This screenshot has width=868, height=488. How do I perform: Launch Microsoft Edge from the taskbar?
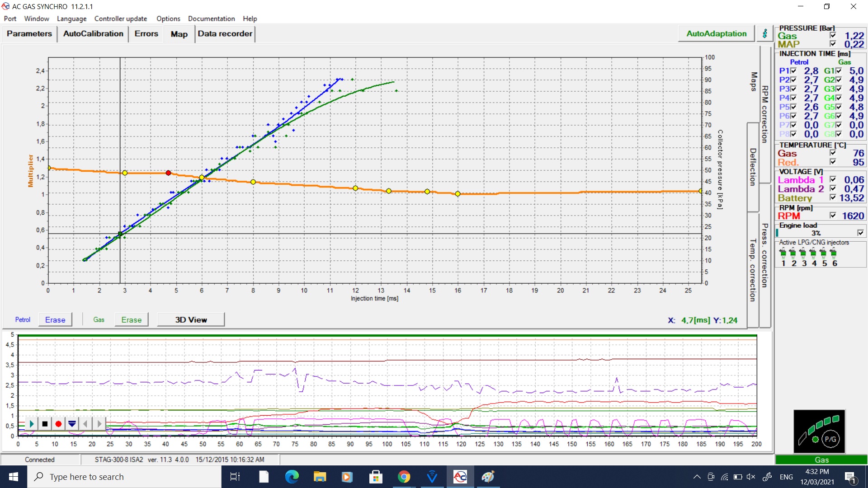(x=292, y=477)
